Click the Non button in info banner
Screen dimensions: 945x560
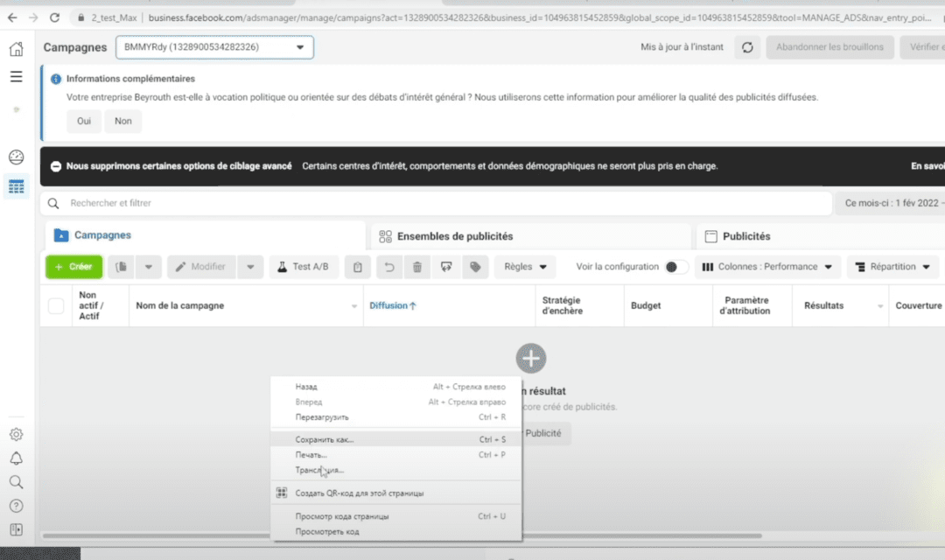point(122,121)
